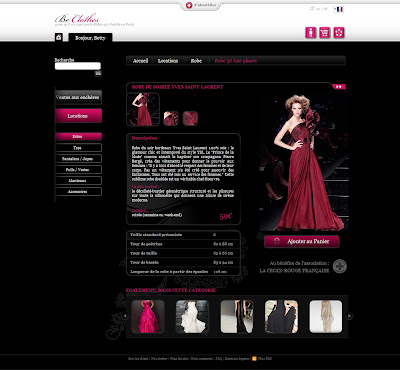This screenshot has height=370, width=400.
Task: Add the dress with Ajouter au Panier
Action: click(302, 241)
